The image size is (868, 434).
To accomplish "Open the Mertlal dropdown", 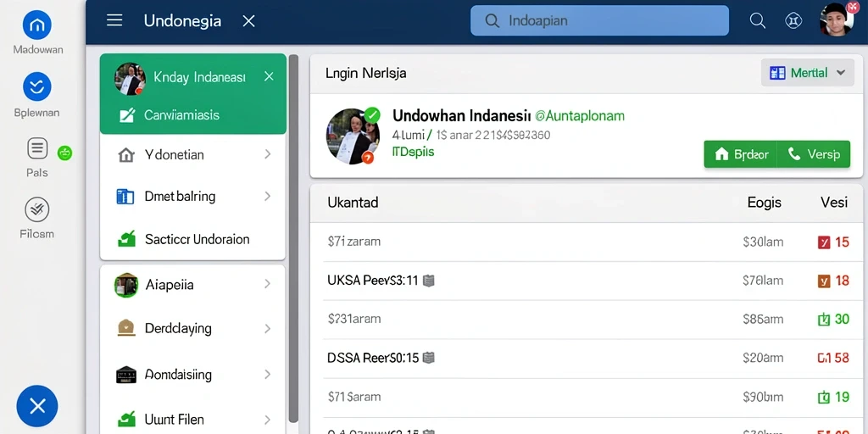I will (x=808, y=73).
